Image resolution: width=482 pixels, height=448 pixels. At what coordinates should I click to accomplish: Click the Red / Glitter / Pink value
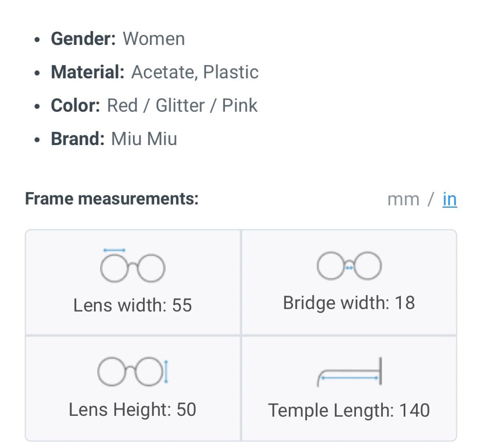click(x=182, y=106)
